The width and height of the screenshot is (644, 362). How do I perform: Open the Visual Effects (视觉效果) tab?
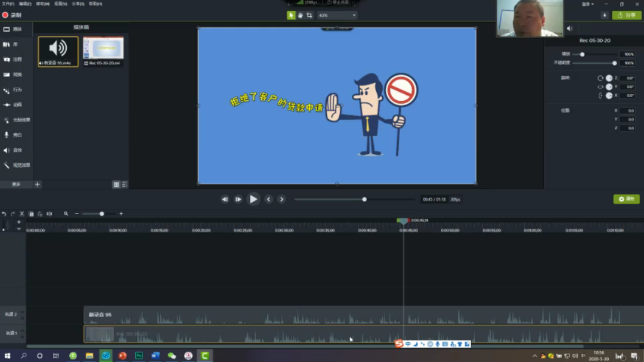tap(17, 165)
